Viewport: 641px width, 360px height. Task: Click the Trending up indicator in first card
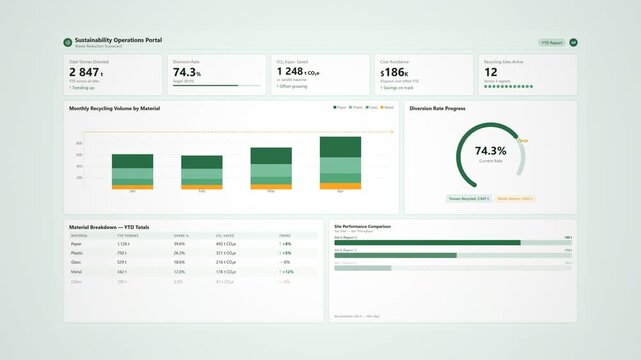click(81, 88)
